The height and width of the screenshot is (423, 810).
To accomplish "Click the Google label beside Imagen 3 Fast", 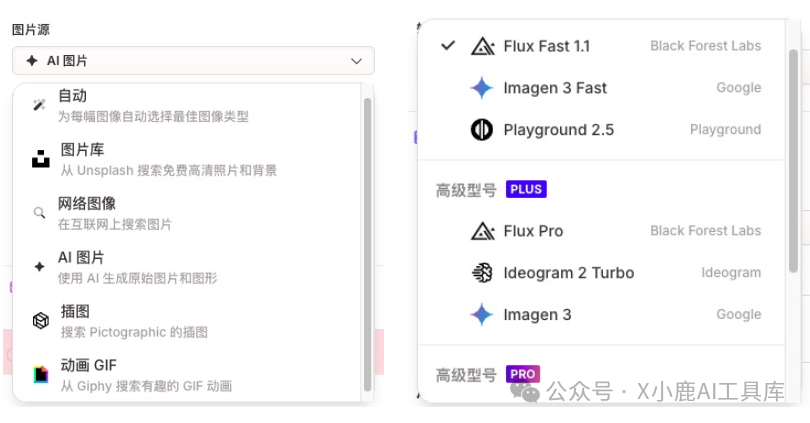I will click(x=739, y=88).
